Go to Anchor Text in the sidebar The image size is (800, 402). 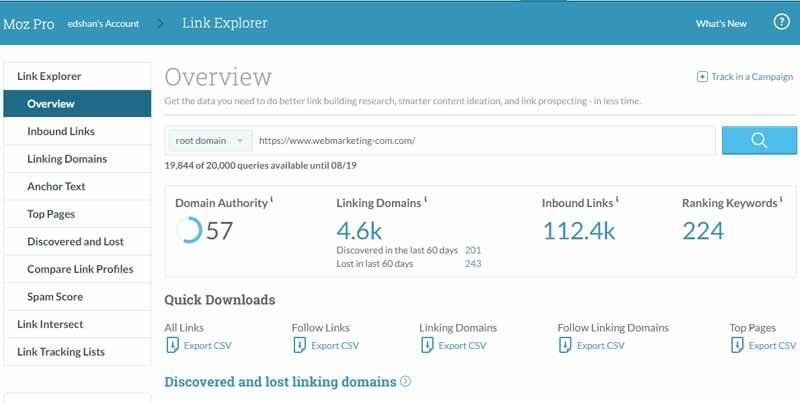pos(77,186)
